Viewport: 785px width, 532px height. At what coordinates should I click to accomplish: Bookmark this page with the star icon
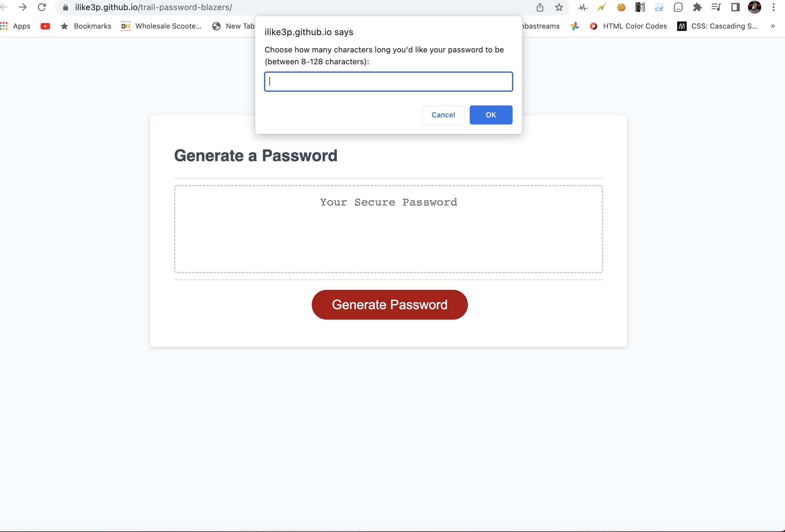pyautogui.click(x=559, y=7)
